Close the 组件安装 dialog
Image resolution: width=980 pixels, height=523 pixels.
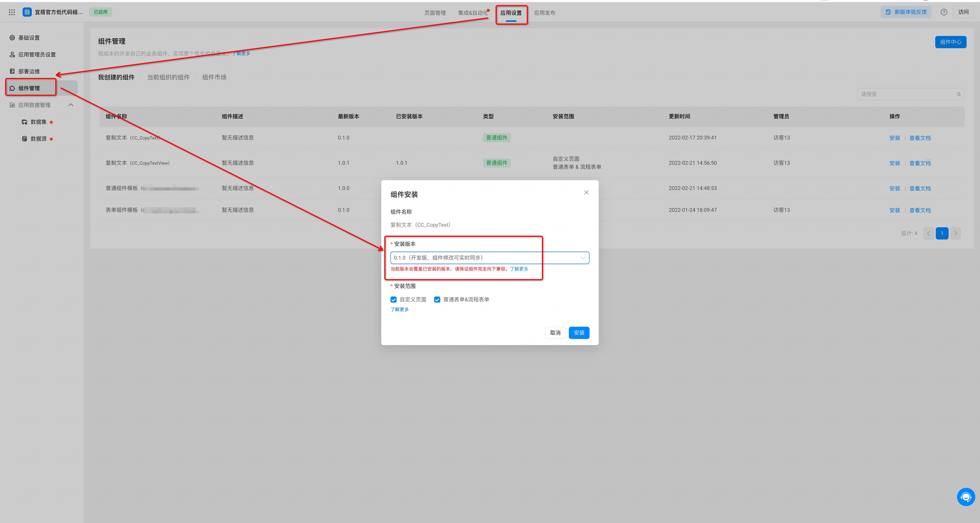[x=586, y=192]
